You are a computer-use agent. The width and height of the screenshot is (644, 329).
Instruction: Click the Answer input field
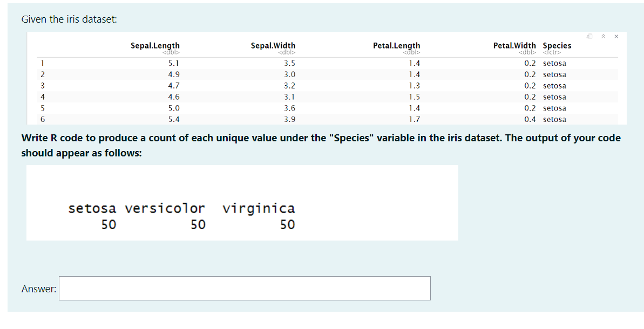tap(245, 288)
